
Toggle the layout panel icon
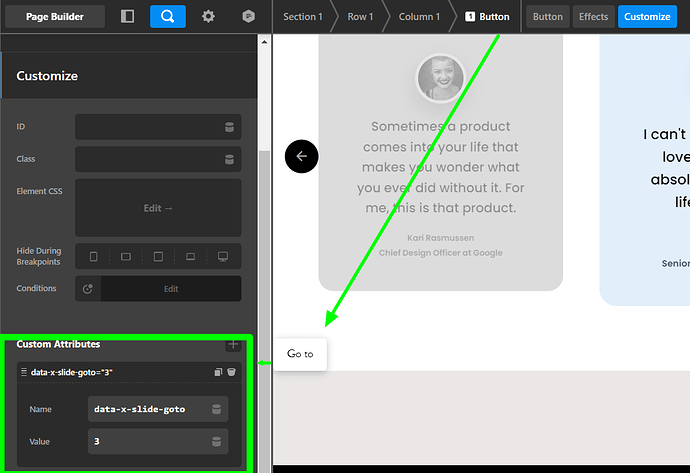pyautogui.click(x=128, y=17)
